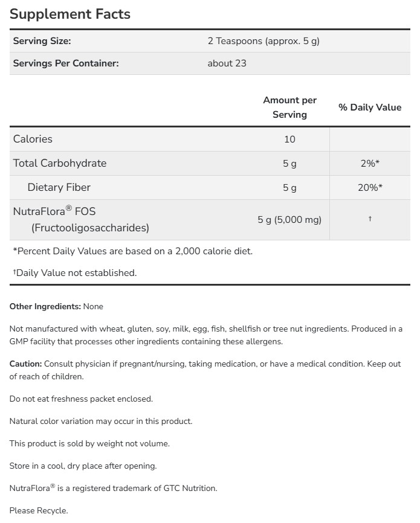Click the Servings Per Container label
Image resolution: width=420 pixels, height=523 pixels.
66,63
